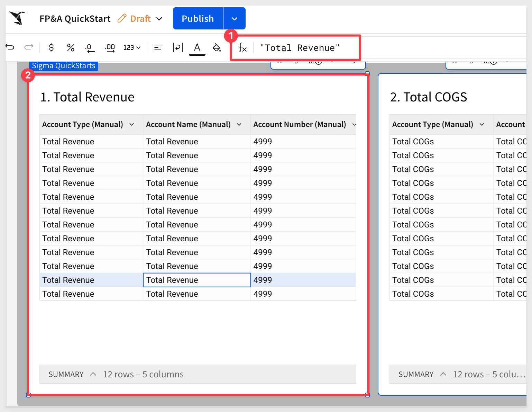Open Account Name (Manual) column menu
The width and height of the screenshot is (532, 412).
pyautogui.click(x=239, y=125)
